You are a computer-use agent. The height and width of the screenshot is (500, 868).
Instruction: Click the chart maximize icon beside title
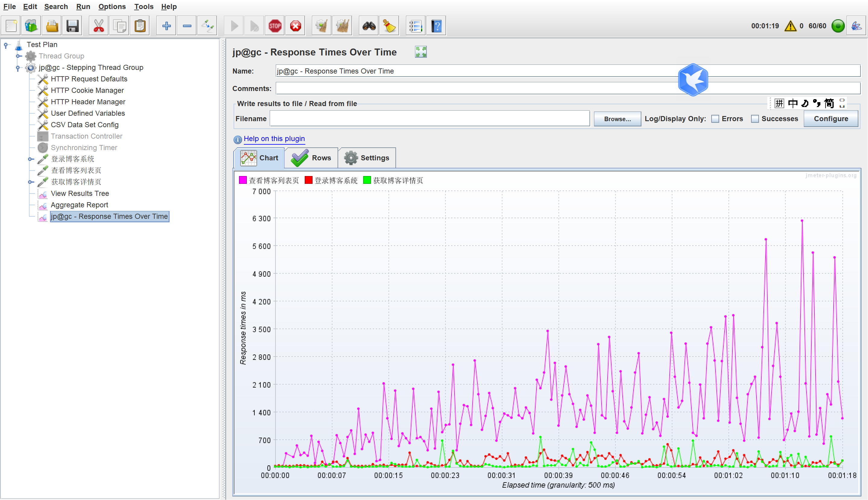click(421, 52)
